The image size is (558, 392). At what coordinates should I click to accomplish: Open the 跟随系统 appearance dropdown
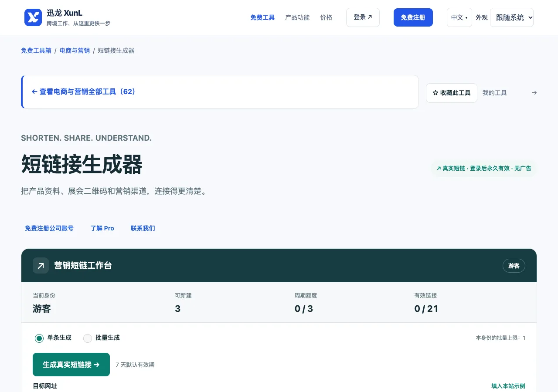click(512, 17)
